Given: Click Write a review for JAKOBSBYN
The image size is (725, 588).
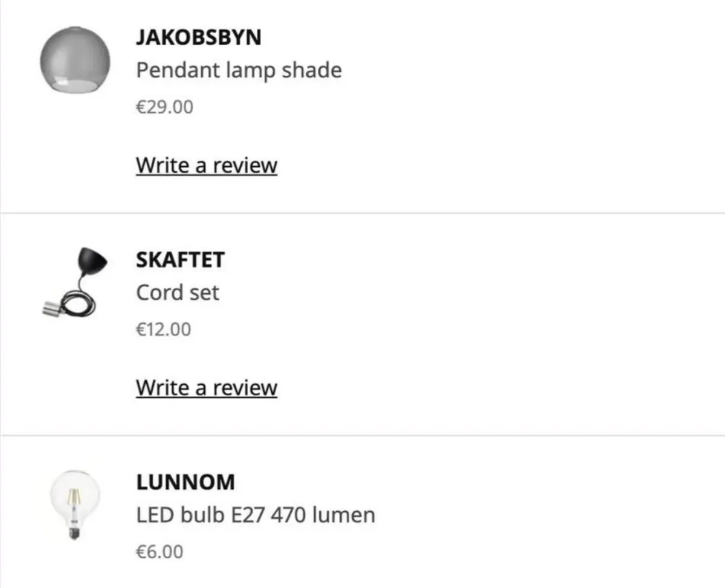Looking at the screenshot, I should 207,165.
